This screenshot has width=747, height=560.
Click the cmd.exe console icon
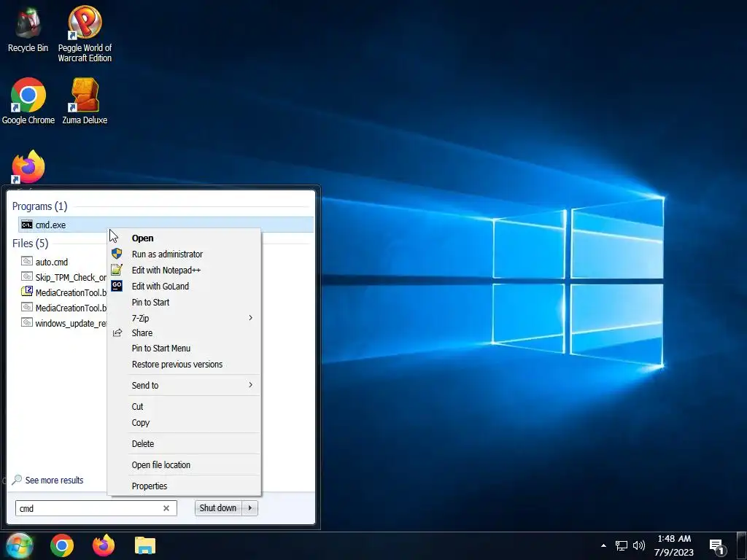pyautogui.click(x=27, y=225)
